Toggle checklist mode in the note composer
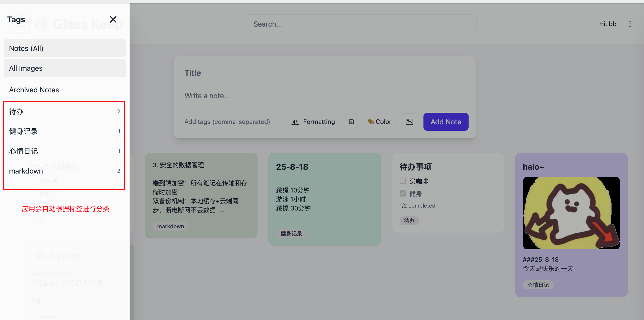 point(351,122)
